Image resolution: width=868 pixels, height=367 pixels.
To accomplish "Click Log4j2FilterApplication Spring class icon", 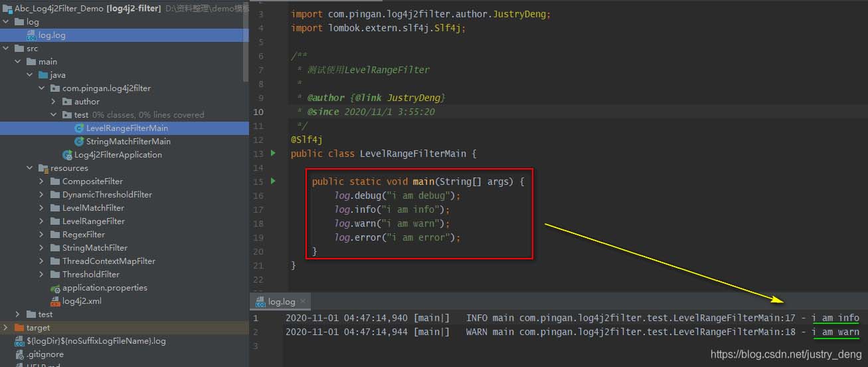I will click(x=68, y=155).
